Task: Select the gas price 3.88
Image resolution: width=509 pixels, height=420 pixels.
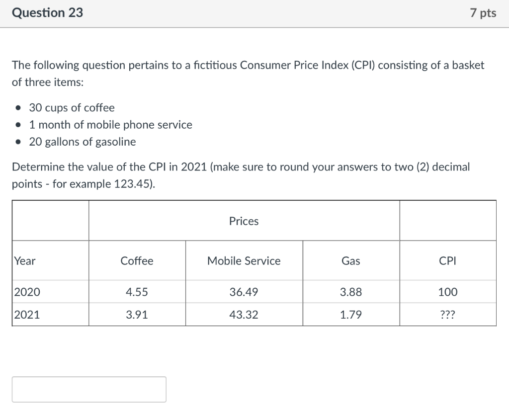Action: (x=351, y=292)
